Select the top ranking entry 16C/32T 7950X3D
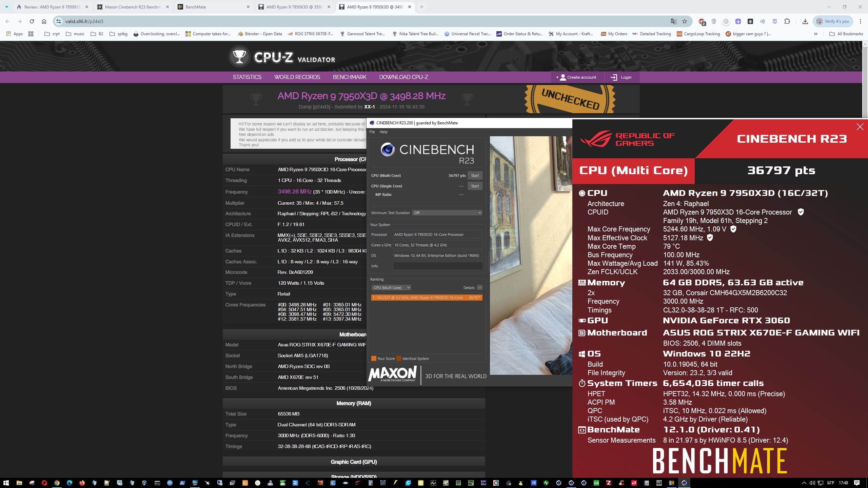Screen dimensions: 868x488 427,298
